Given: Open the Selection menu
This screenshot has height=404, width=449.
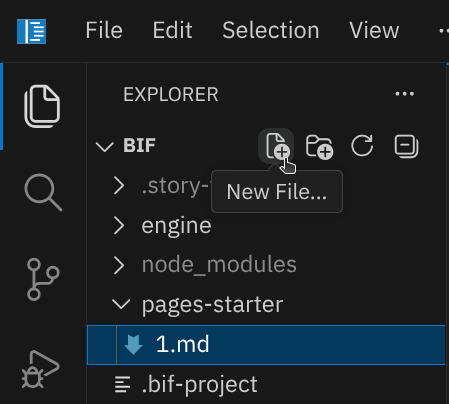Looking at the screenshot, I should [x=271, y=30].
